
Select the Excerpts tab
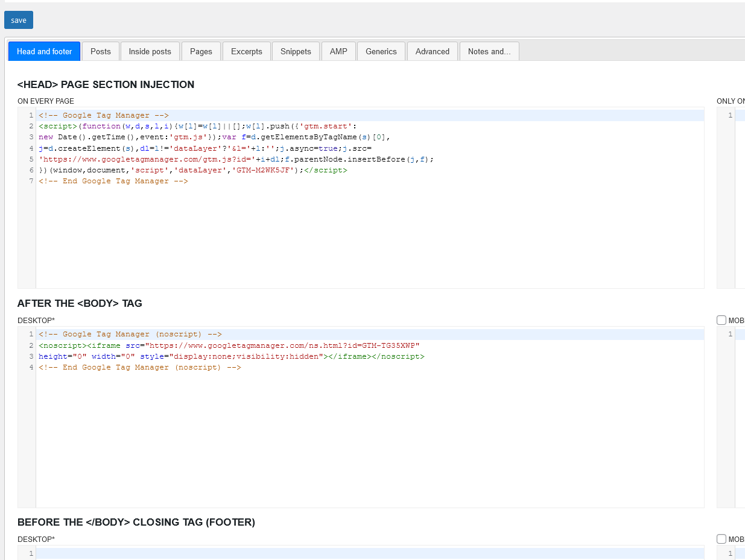tap(246, 51)
